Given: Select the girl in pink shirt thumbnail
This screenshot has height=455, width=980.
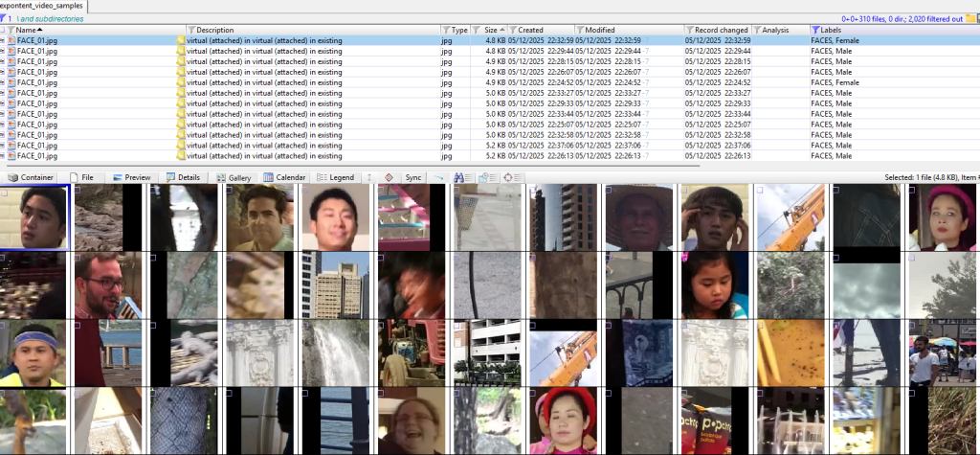Looking at the screenshot, I should (x=715, y=284).
